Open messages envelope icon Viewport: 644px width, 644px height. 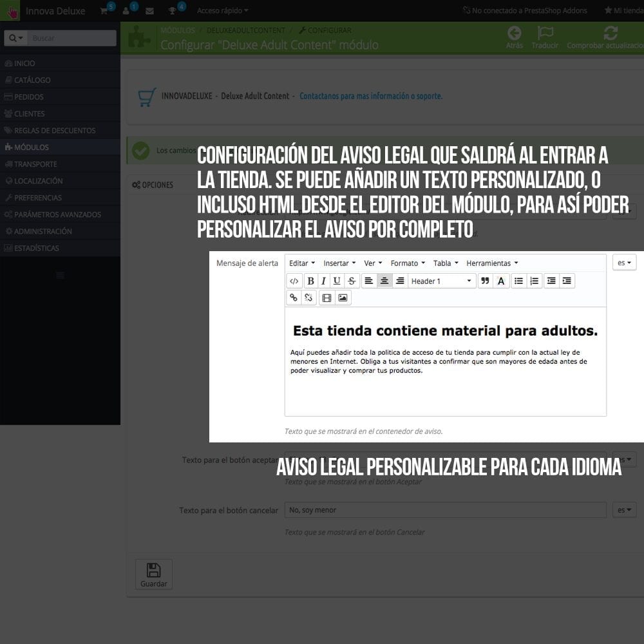(x=149, y=11)
